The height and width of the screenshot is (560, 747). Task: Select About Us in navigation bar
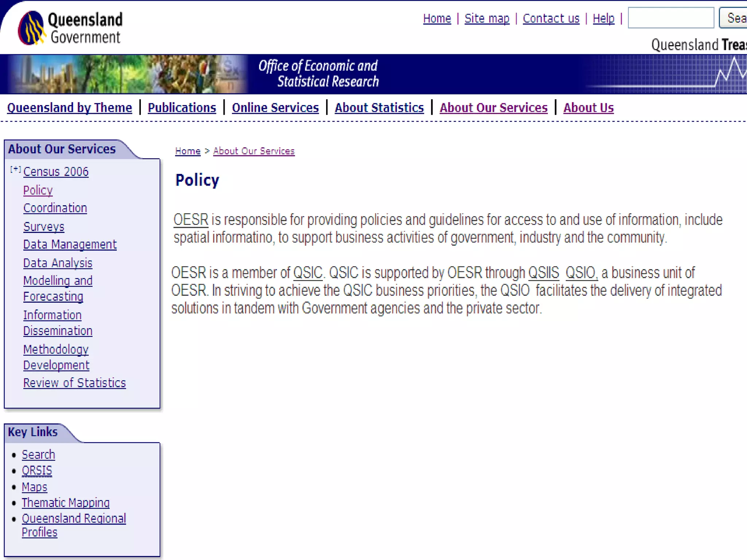[x=588, y=108]
